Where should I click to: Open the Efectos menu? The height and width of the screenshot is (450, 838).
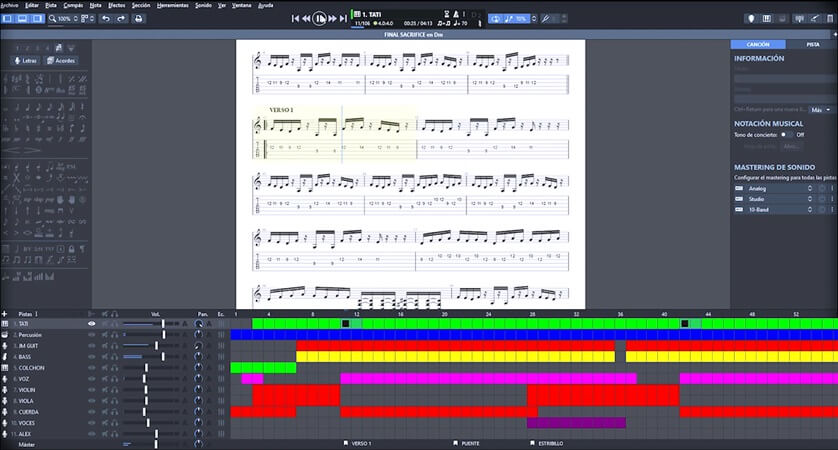coord(117,5)
